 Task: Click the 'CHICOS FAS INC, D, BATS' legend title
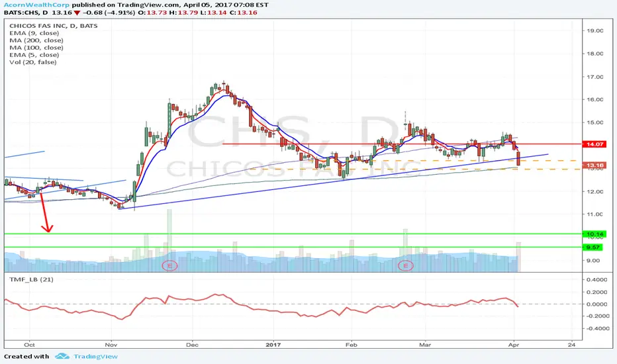tap(54, 26)
